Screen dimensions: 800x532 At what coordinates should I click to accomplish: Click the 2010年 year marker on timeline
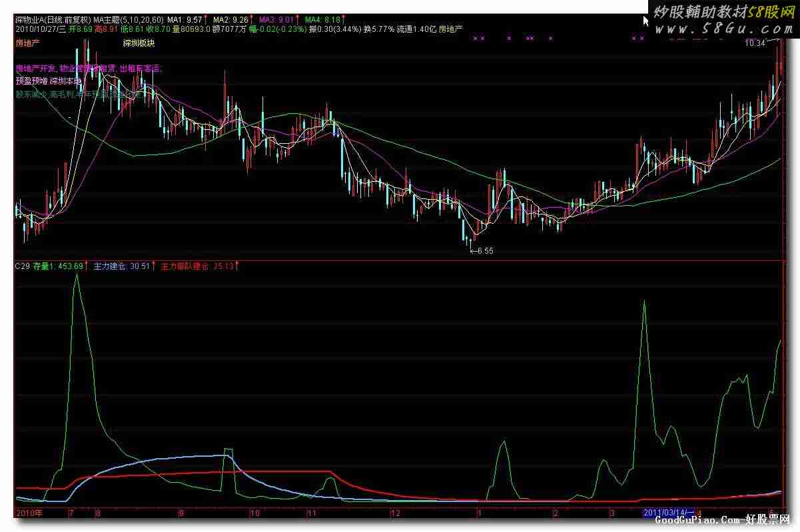(x=29, y=513)
